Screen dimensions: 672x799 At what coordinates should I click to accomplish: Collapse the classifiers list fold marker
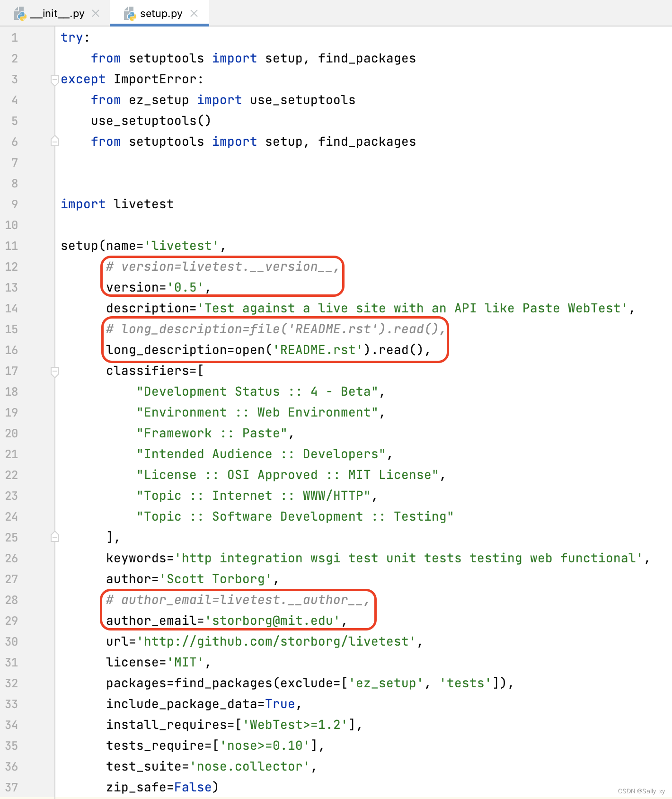coord(54,371)
